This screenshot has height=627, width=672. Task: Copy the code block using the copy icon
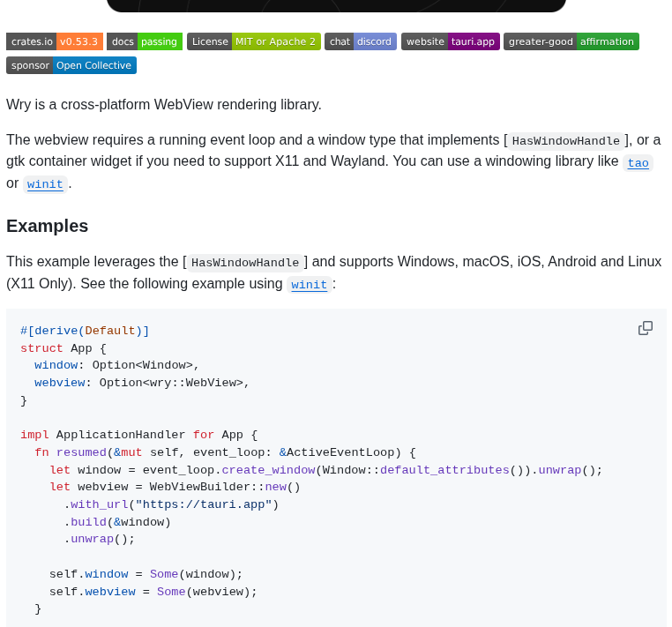pyautogui.click(x=646, y=328)
